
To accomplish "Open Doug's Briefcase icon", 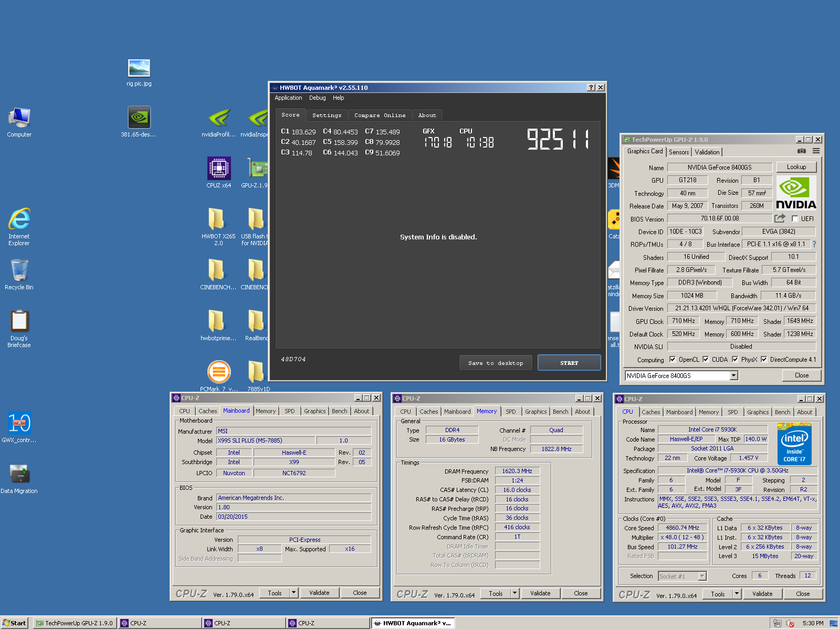I will coord(19,328).
